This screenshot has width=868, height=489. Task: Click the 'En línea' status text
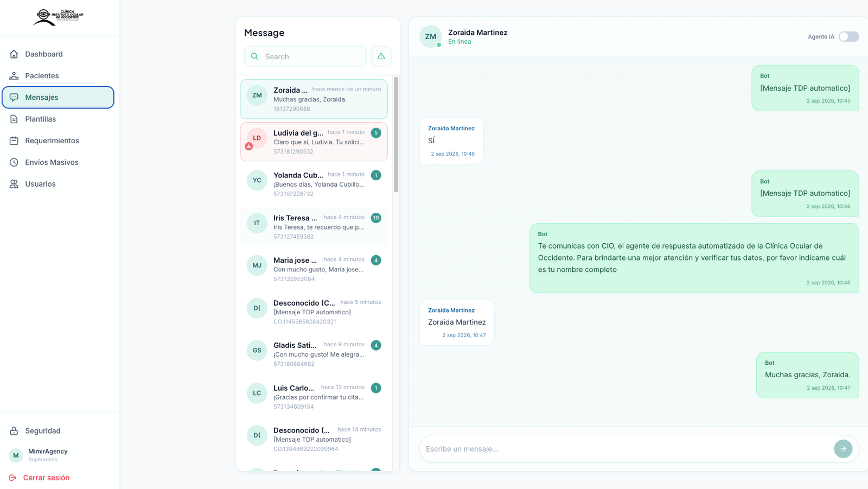(x=459, y=42)
